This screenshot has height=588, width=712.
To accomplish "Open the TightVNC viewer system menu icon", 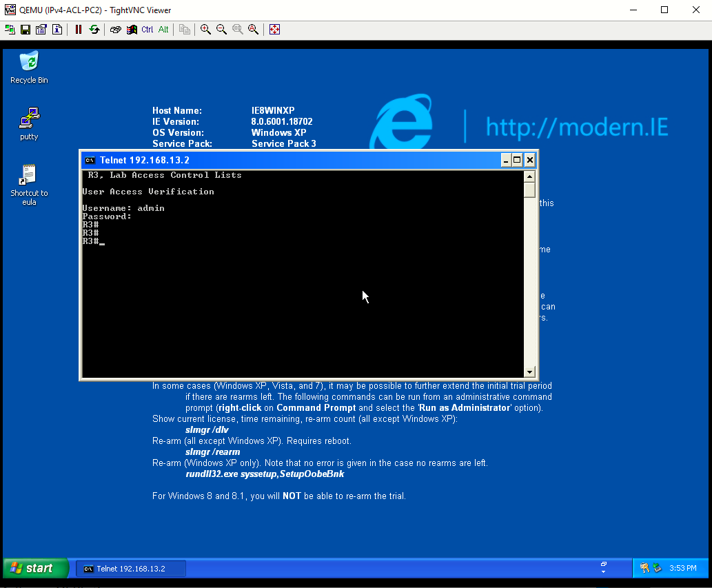I will 10,10.
